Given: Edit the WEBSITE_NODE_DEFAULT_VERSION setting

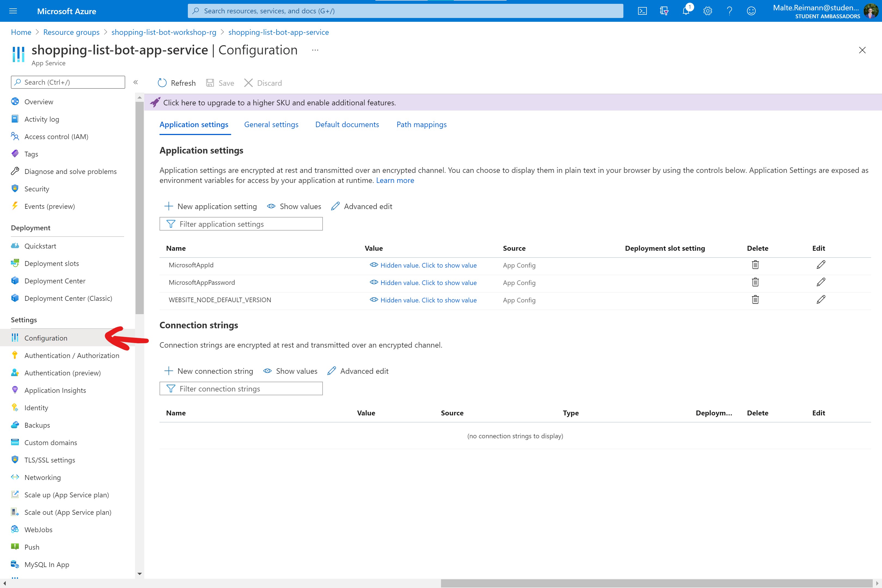Looking at the screenshot, I should tap(821, 300).
